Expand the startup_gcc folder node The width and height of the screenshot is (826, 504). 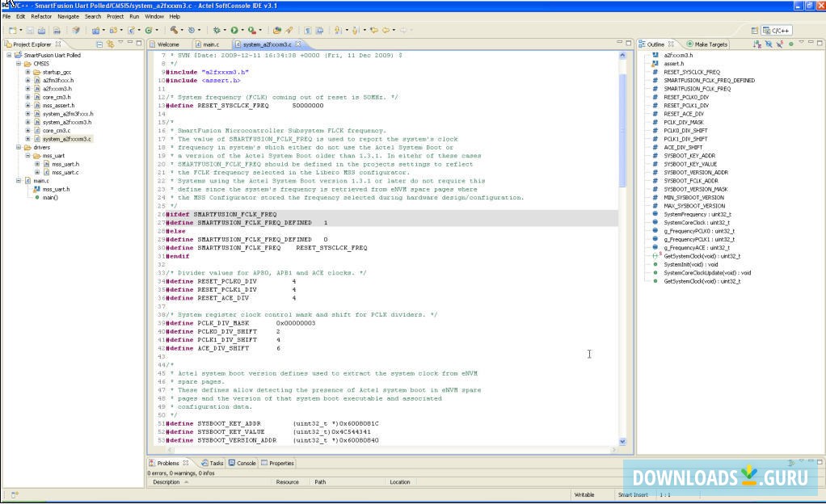click(27, 72)
